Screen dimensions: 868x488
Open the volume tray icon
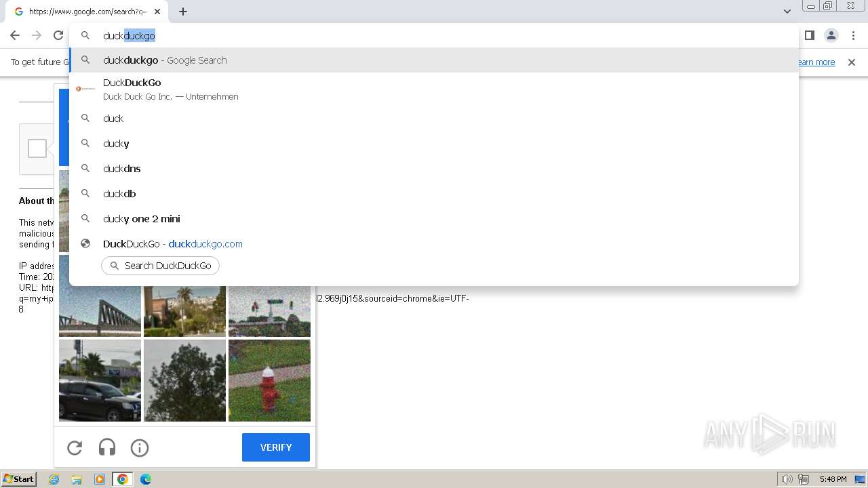tap(787, 479)
